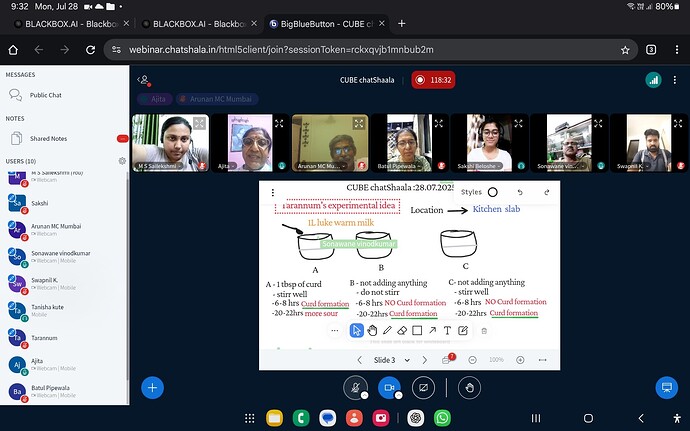690x431 pixels.
Task: Open a new browser tab
Action: tap(401, 24)
